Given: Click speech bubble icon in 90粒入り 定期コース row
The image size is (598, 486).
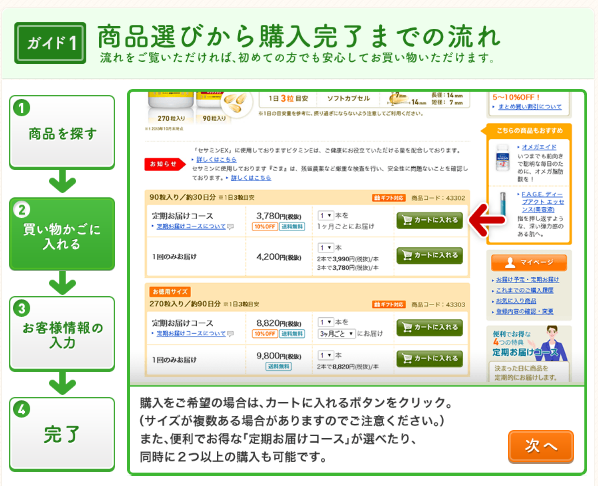Looking at the screenshot, I should [x=230, y=227].
